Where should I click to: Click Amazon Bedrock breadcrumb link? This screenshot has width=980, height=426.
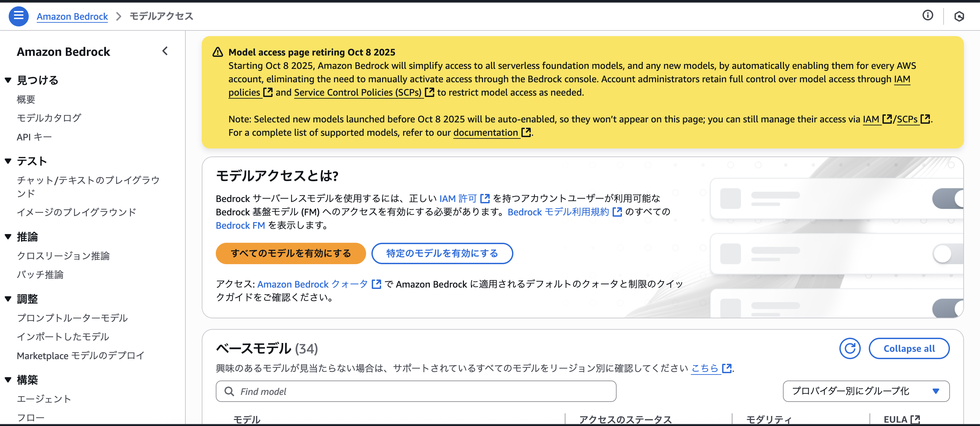72,16
